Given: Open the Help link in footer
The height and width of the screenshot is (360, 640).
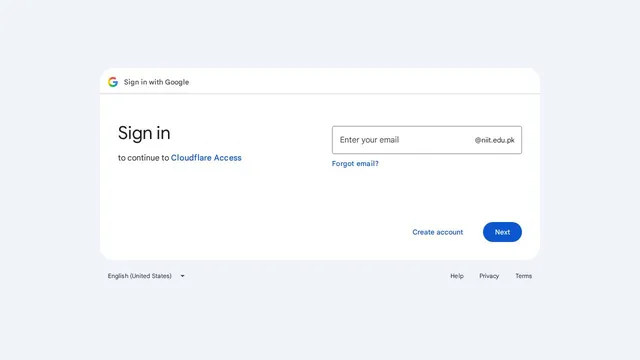Looking at the screenshot, I should [457, 276].
